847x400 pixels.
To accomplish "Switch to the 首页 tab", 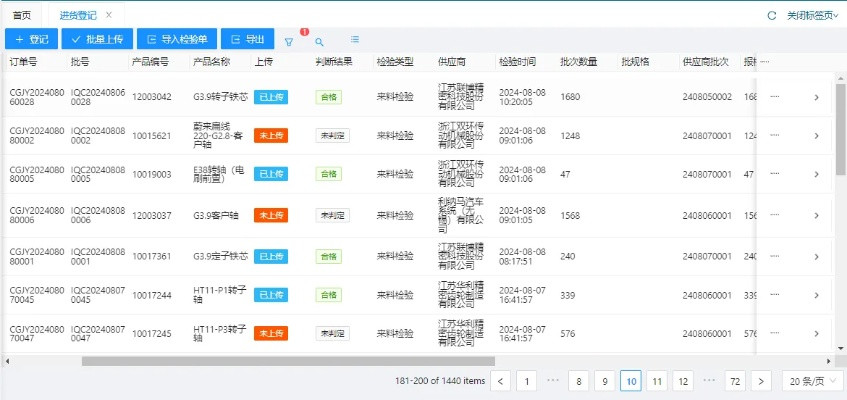I will 21,15.
